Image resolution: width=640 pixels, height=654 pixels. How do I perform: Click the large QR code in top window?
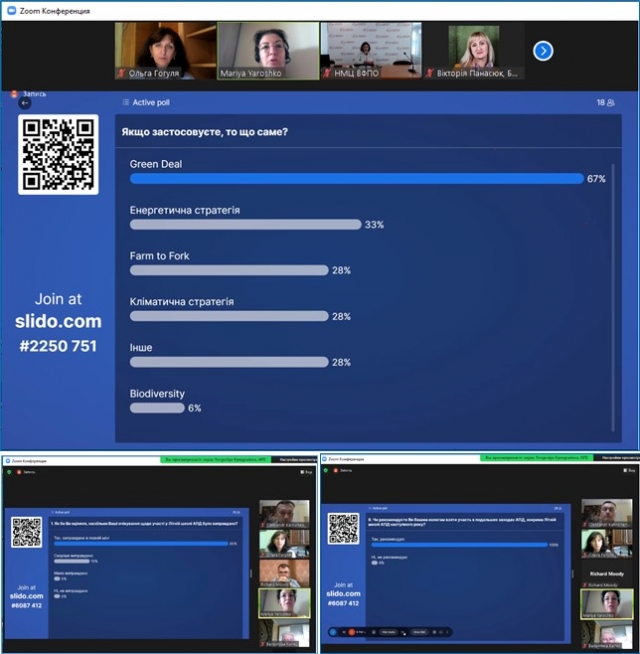(58, 154)
